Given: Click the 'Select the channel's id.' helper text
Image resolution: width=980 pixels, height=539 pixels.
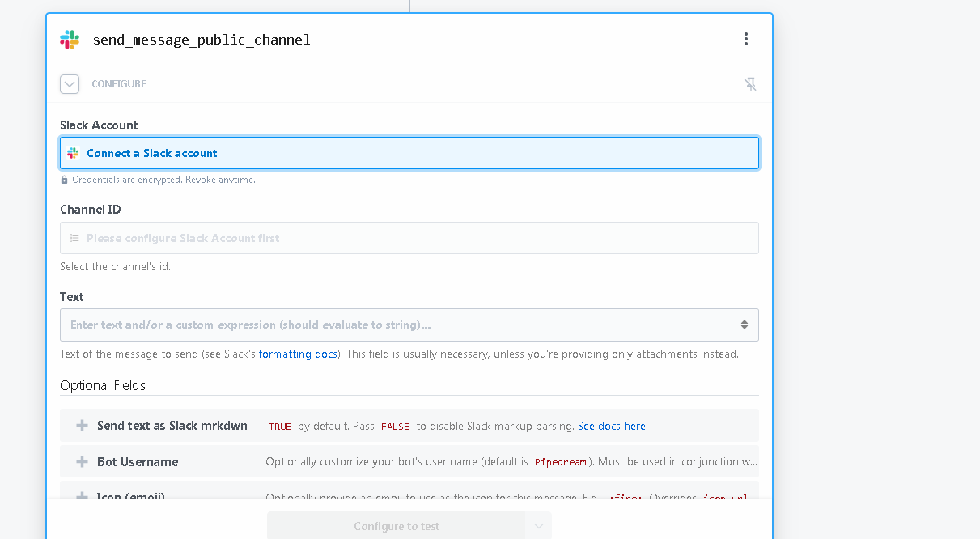Looking at the screenshot, I should tap(115, 267).
